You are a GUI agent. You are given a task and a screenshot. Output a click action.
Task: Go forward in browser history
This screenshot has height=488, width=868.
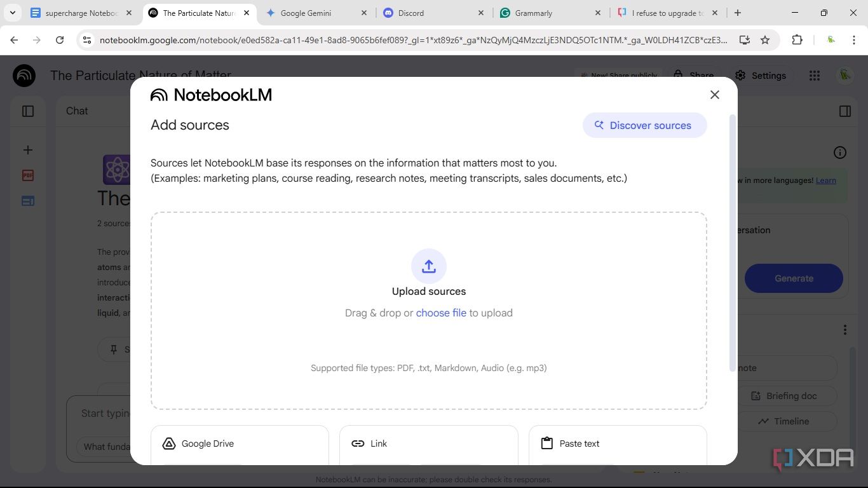point(37,40)
